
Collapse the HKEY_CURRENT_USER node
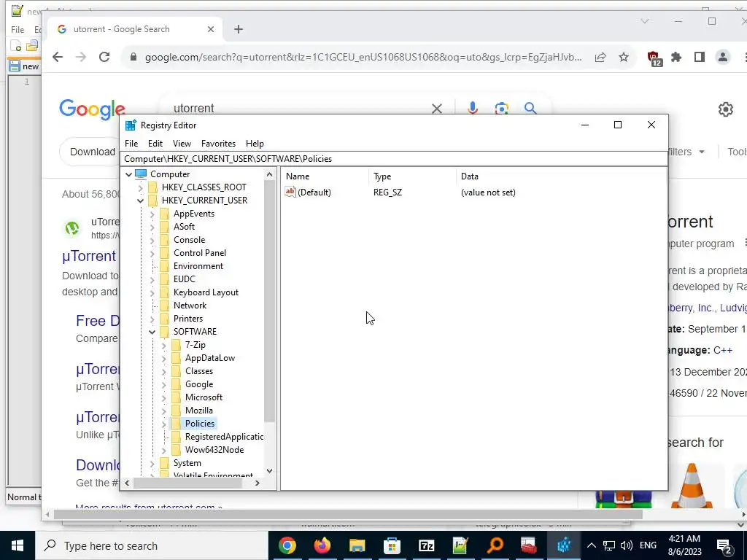tap(141, 201)
